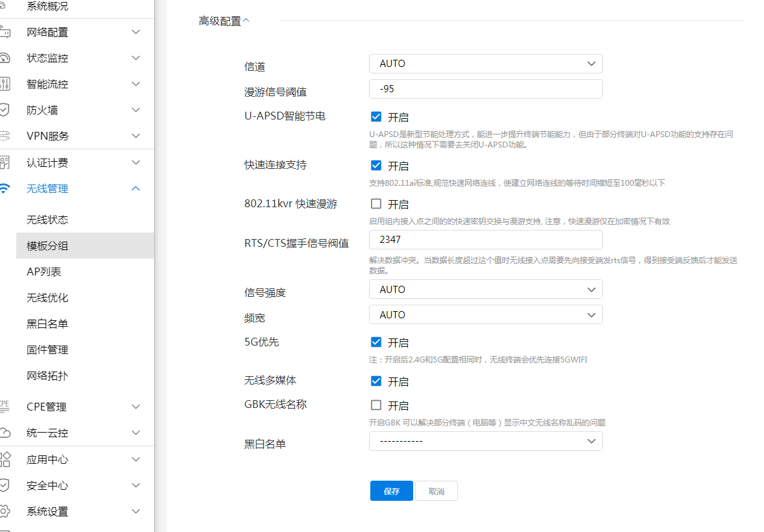The image size is (764, 532).
Task: Click the system settings gear icon
Action: coord(4,511)
